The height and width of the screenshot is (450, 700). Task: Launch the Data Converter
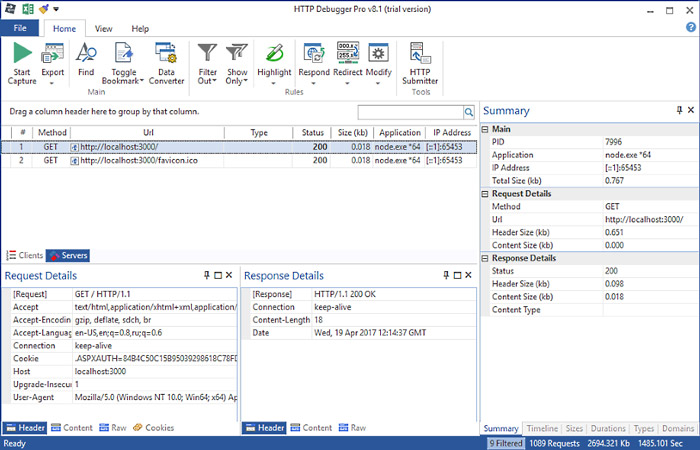click(x=166, y=63)
